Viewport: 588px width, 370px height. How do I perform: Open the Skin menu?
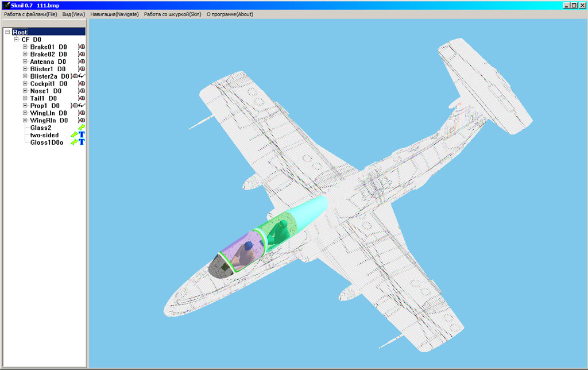tap(172, 14)
